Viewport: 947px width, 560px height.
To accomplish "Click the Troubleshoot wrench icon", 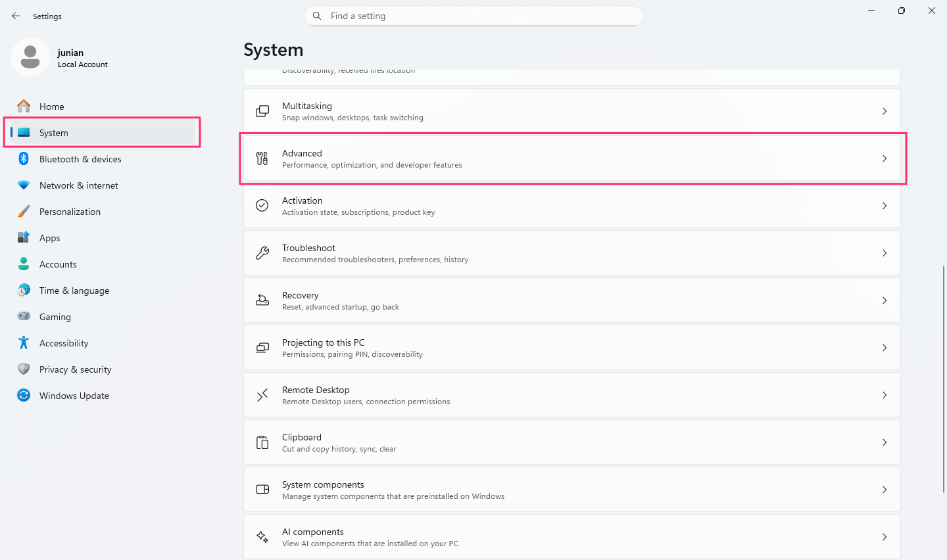I will 262,253.
